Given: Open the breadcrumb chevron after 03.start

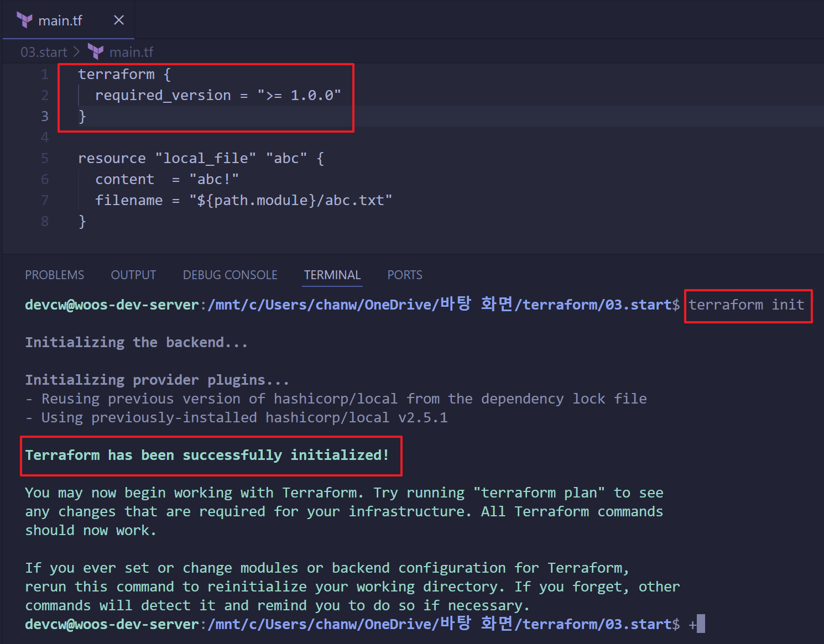Looking at the screenshot, I should [76, 52].
